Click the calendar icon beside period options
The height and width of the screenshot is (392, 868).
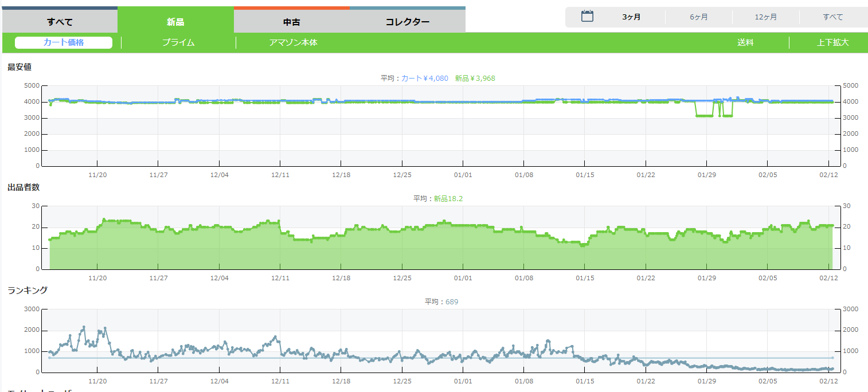coord(587,17)
